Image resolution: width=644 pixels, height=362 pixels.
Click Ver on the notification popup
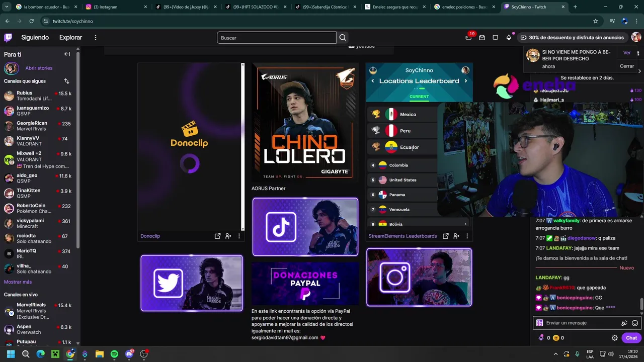[627, 53]
